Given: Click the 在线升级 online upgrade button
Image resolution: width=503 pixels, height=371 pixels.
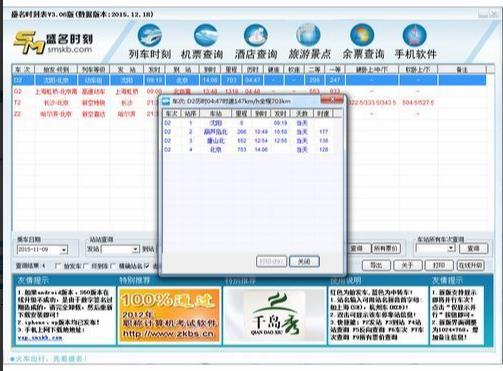Looking at the screenshot, I should [x=471, y=265].
